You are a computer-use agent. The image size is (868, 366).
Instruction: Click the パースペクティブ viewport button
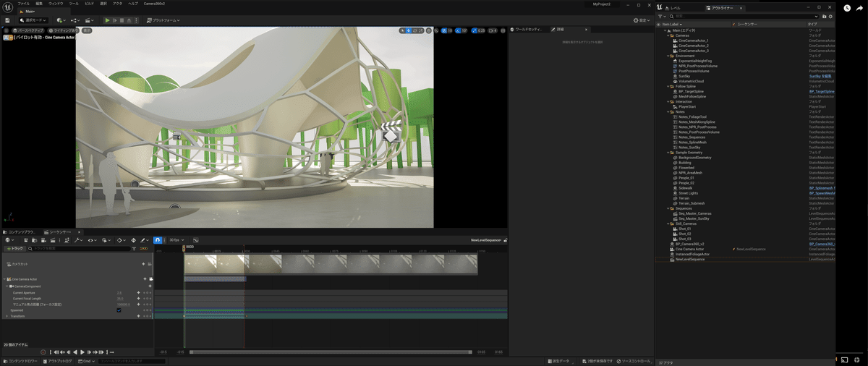[28, 30]
